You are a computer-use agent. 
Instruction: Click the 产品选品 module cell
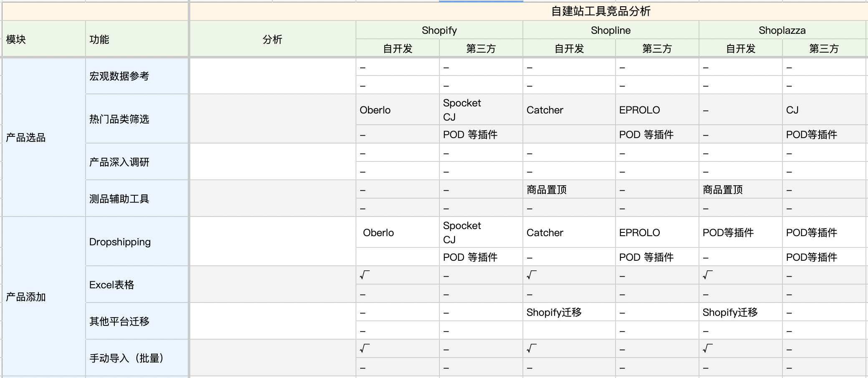(x=43, y=137)
